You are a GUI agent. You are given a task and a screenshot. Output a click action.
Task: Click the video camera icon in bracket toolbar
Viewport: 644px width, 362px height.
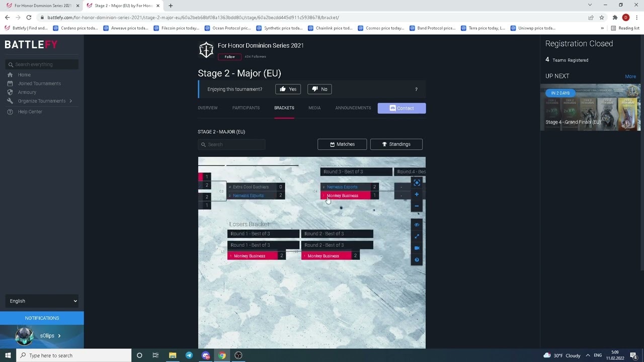pyautogui.click(x=417, y=248)
